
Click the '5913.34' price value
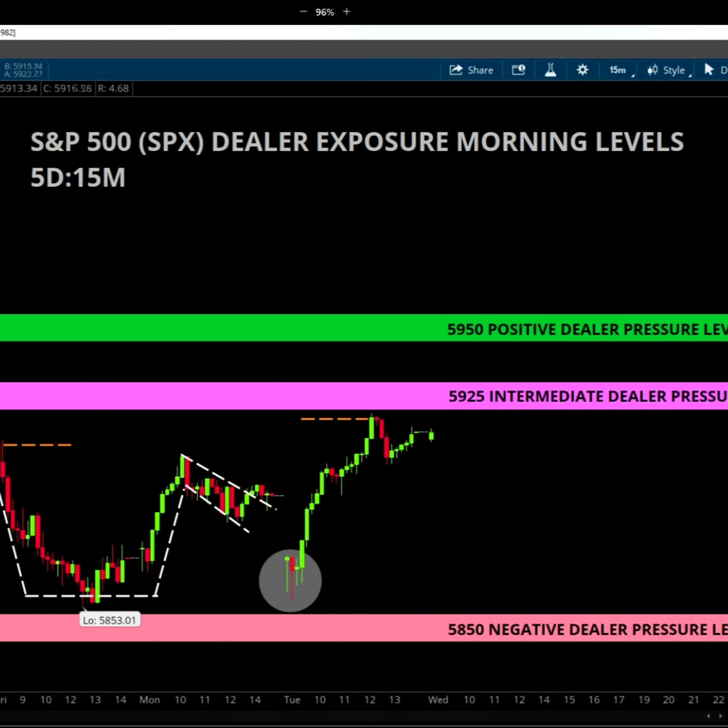coord(18,89)
